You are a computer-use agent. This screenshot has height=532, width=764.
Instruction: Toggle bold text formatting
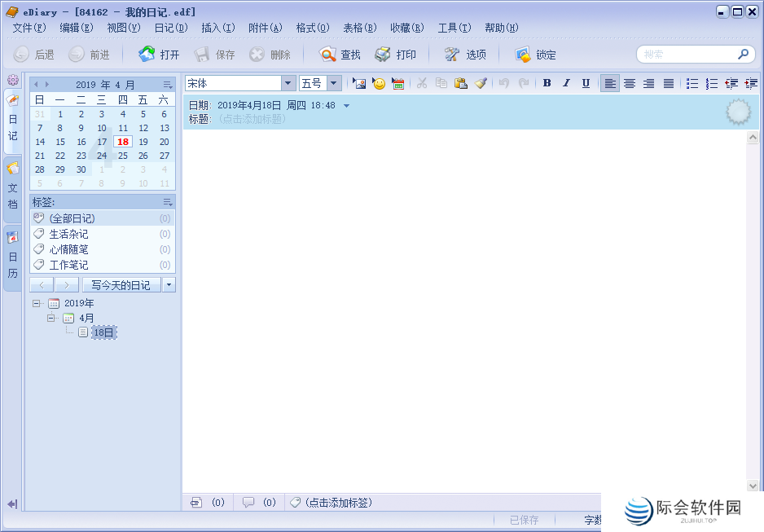[x=547, y=83]
